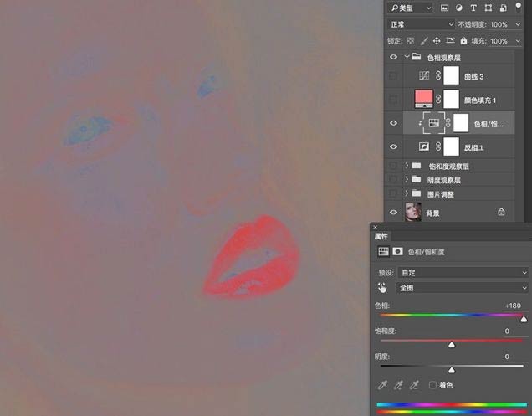
Task: Hide the 反相 1 layer
Action: click(x=393, y=146)
